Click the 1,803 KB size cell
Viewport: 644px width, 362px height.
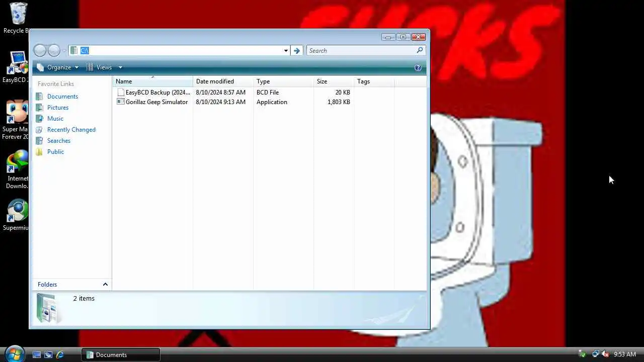click(x=339, y=102)
